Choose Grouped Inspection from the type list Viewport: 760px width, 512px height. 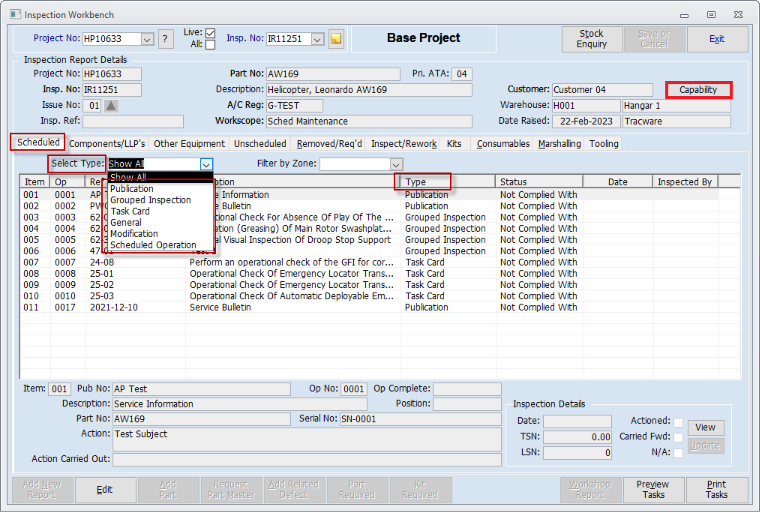150,200
